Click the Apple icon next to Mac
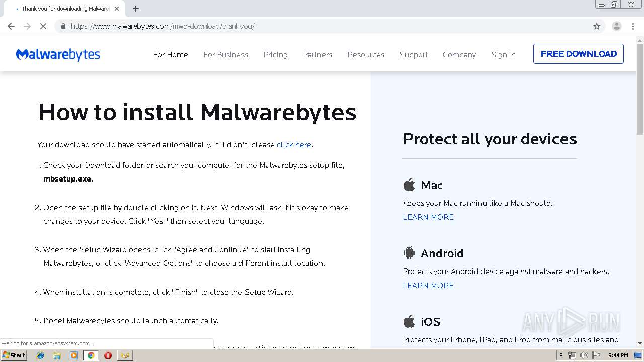 pos(409,185)
